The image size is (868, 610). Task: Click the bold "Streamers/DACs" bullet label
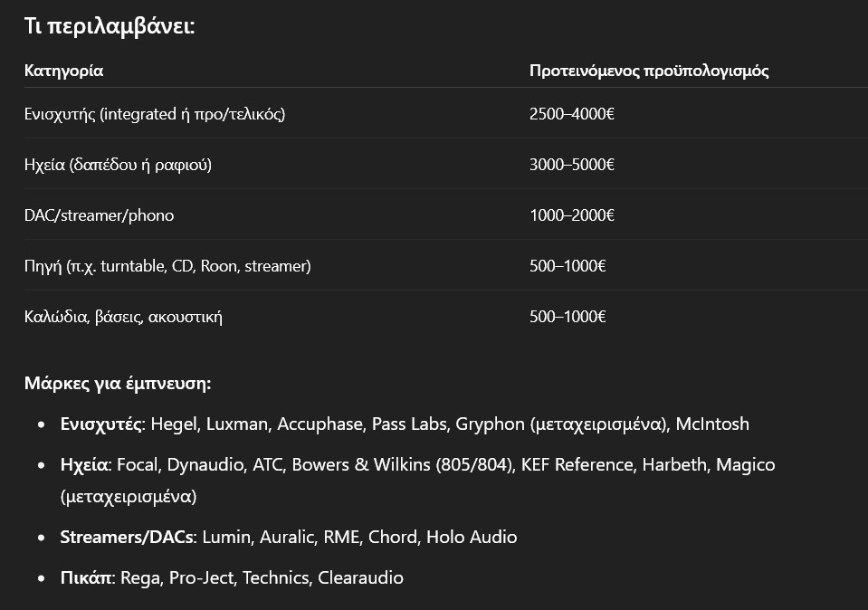click(x=127, y=538)
